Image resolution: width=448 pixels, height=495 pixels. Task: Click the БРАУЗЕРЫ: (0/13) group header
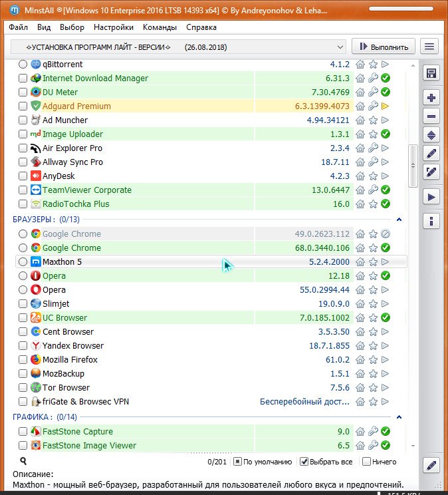click(x=46, y=220)
